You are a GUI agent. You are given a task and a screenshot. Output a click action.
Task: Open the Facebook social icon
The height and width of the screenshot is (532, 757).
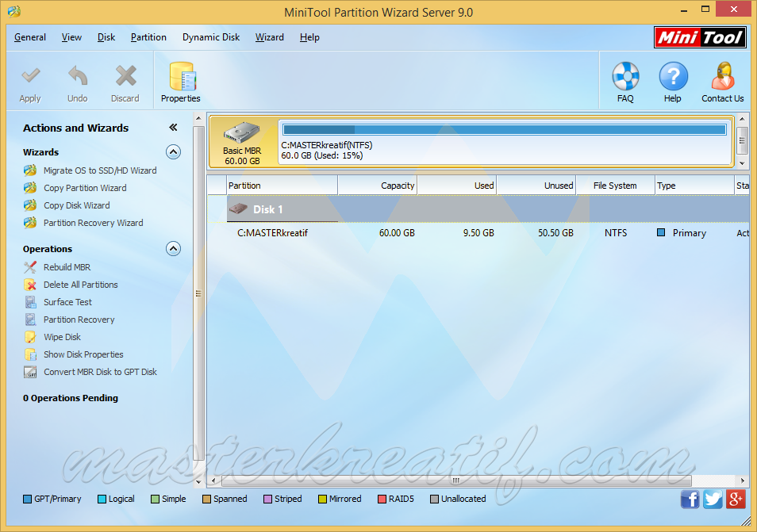690,499
